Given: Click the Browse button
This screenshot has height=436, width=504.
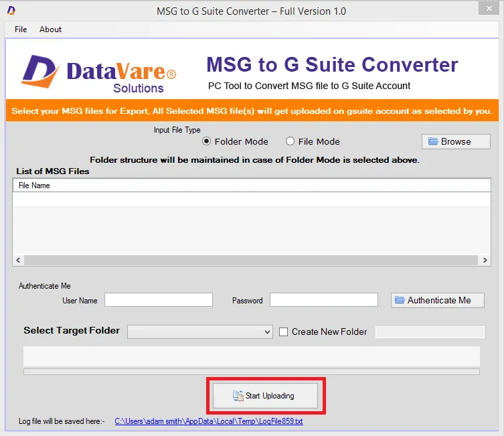Looking at the screenshot, I should tap(456, 141).
